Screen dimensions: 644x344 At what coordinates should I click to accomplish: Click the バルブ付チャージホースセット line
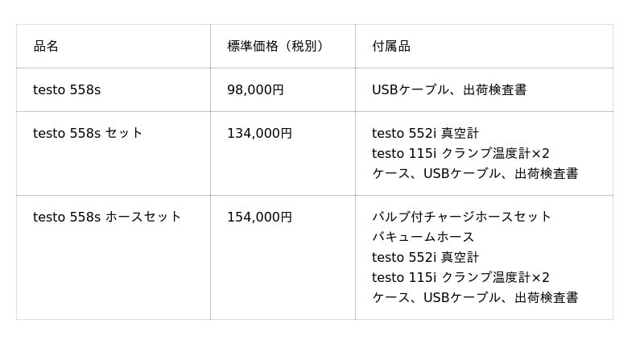461,218
